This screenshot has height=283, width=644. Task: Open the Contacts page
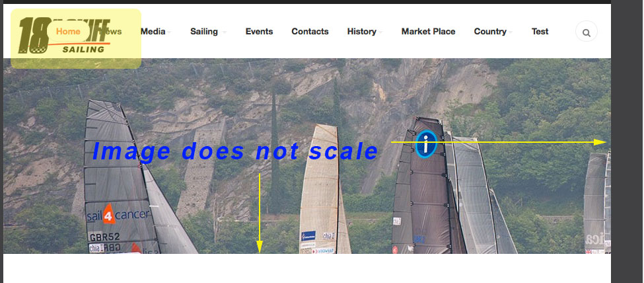[310, 32]
